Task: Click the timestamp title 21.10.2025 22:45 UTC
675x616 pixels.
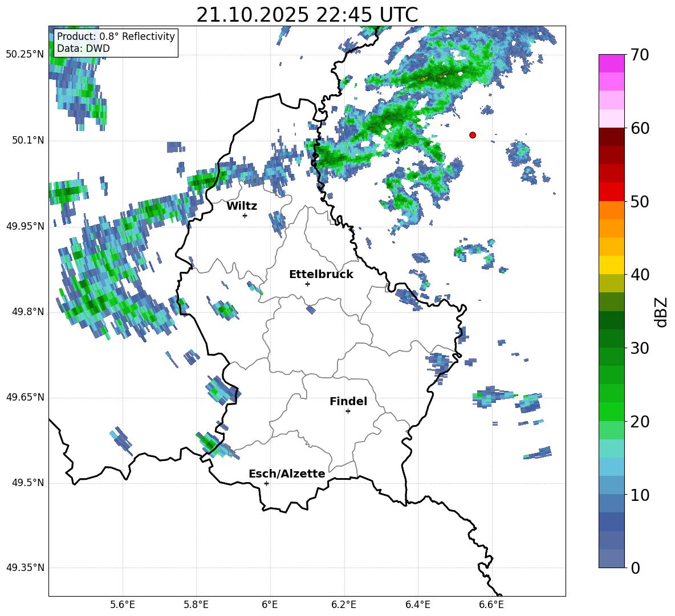Action: [307, 15]
